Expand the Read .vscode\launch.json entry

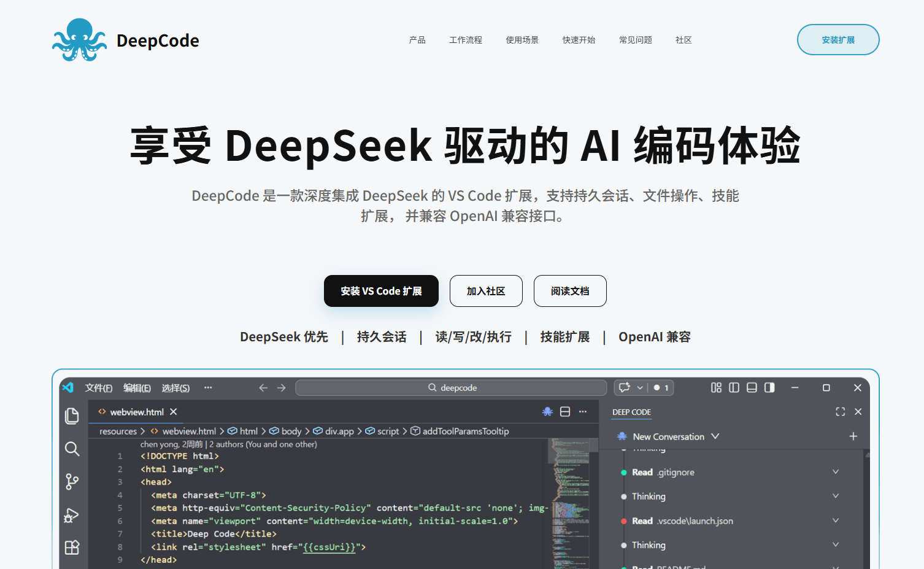[836, 521]
